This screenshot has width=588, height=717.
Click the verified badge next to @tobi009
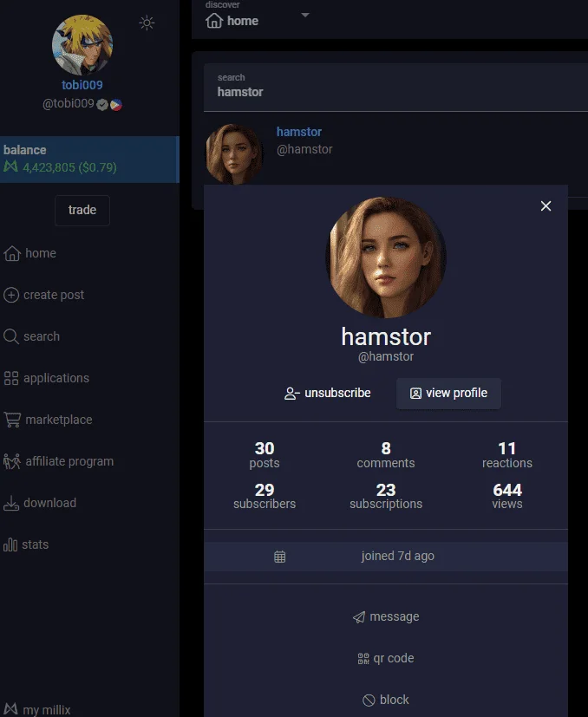[102, 105]
